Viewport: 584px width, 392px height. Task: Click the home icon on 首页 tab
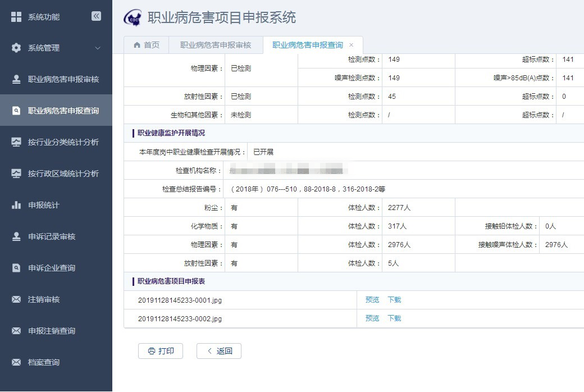[x=136, y=45]
